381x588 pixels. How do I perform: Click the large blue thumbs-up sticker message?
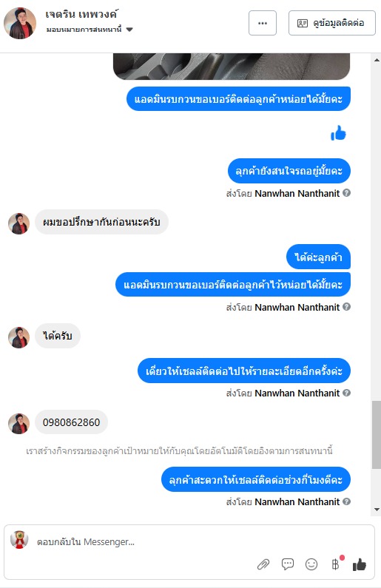338,133
